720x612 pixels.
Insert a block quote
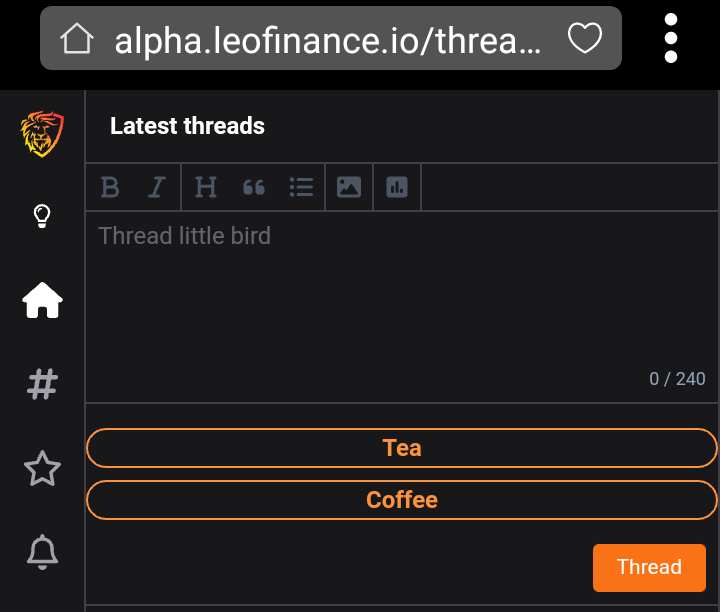(x=253, y=187)
